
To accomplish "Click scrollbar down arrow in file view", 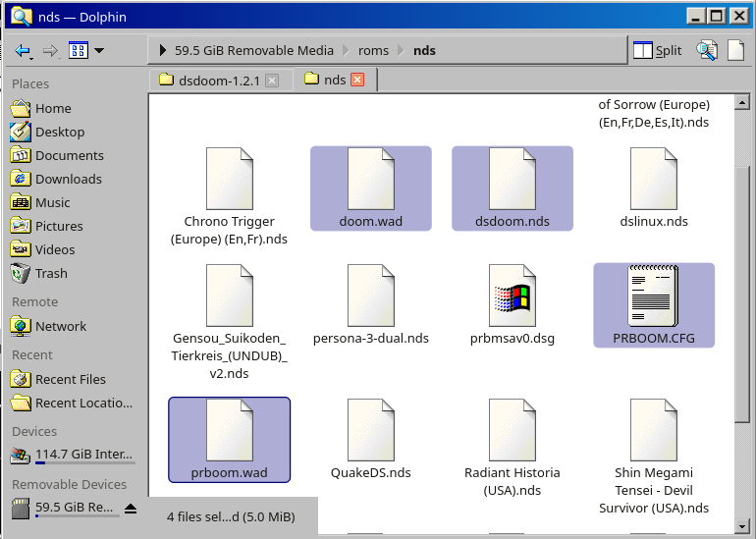I will 741,526.
